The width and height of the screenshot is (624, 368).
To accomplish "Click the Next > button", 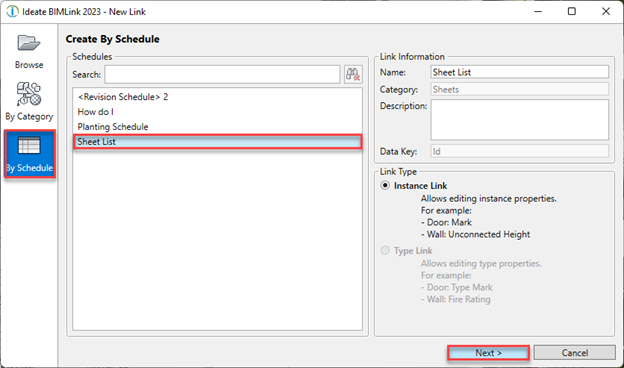I will pos(488,352).
